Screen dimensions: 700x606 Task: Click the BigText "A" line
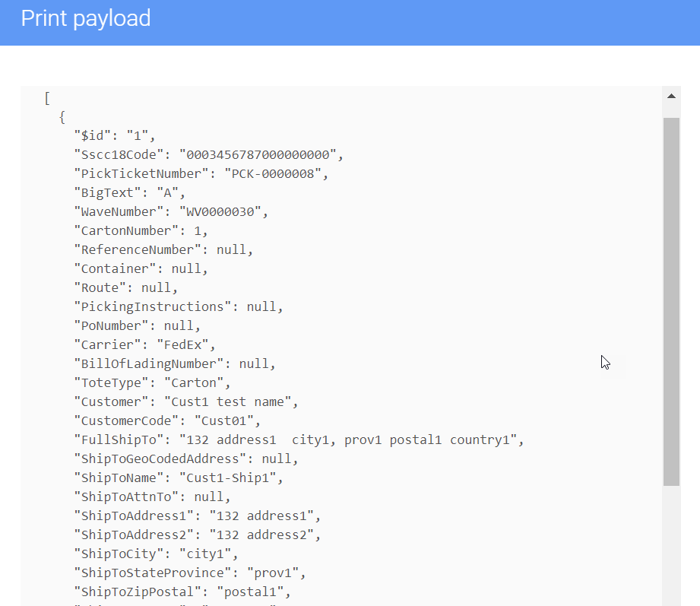130,192
